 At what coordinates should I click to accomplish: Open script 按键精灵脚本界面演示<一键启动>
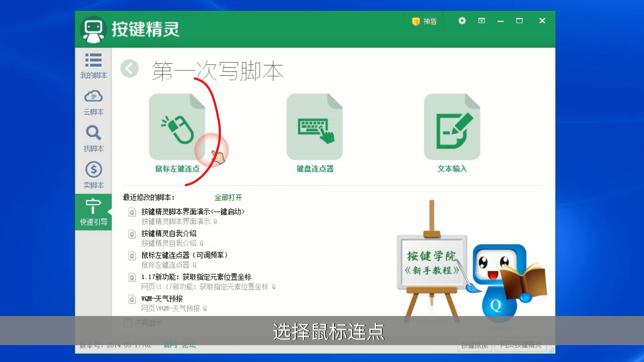(x=193, y=212)
